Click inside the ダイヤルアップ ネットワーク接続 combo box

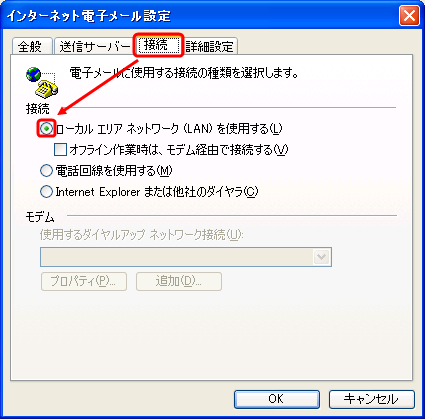coord(186,257)
